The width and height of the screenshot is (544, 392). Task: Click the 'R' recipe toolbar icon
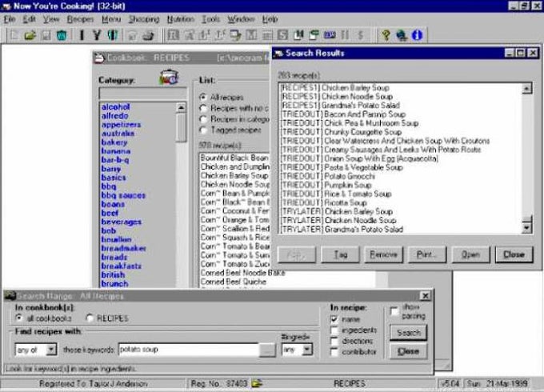click(x=173, y=35)
